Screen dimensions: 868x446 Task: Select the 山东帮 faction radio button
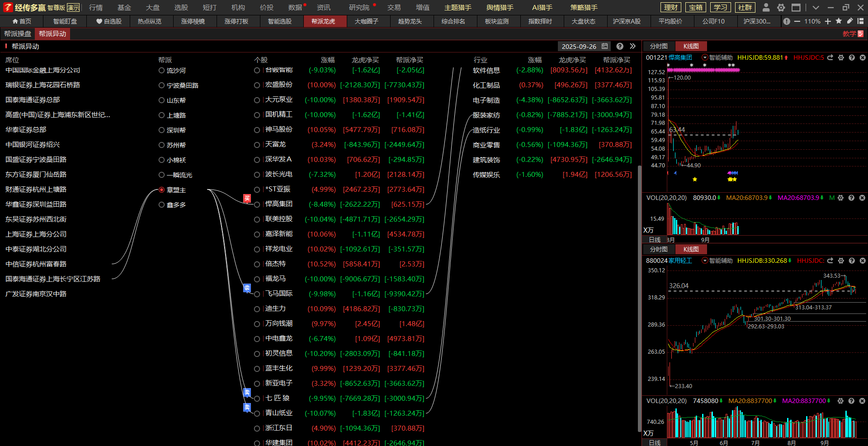click(161, 100)
